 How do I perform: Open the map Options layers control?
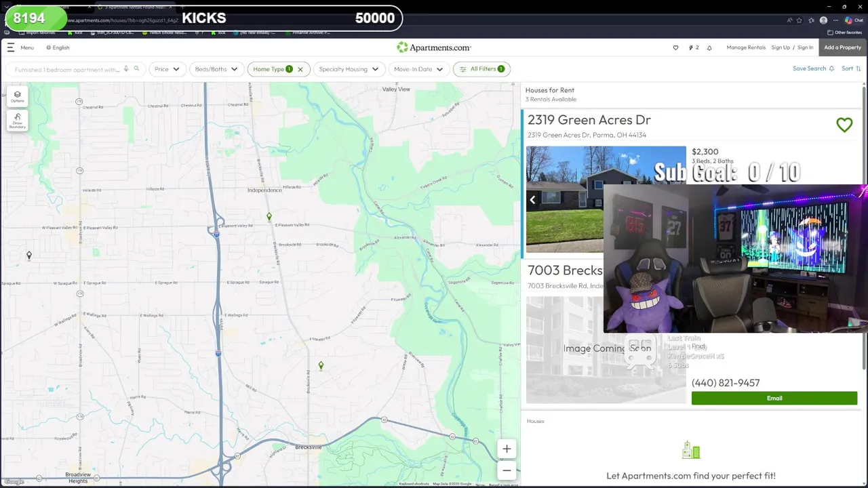tap(17, 97)
